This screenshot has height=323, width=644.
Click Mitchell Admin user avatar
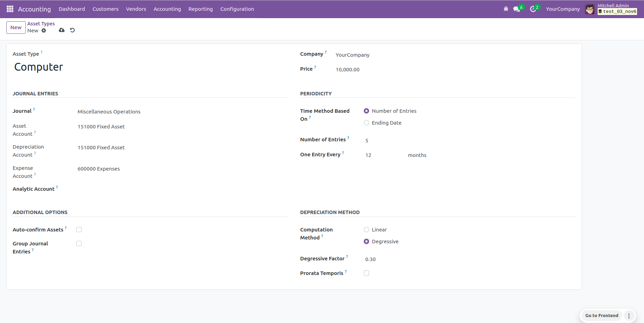590,9
